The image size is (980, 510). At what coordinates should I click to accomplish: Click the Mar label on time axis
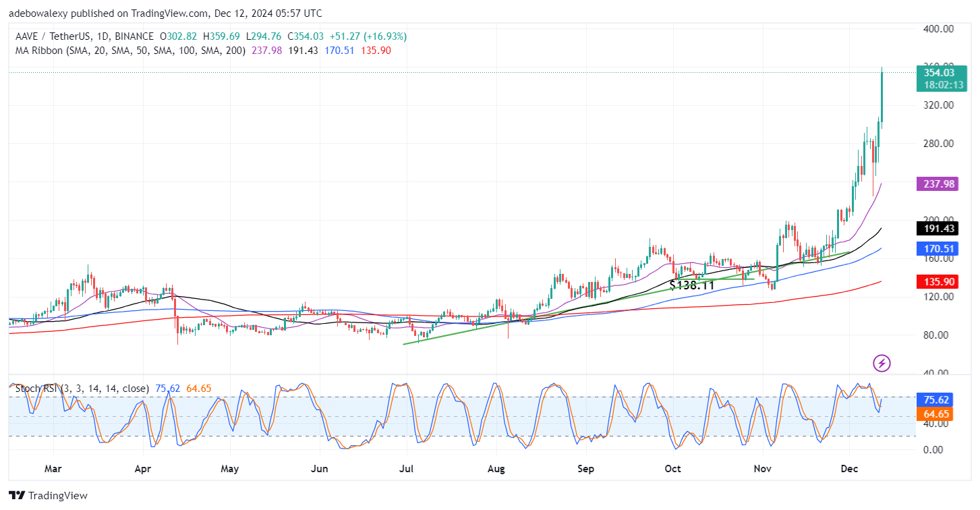(53, 469)
